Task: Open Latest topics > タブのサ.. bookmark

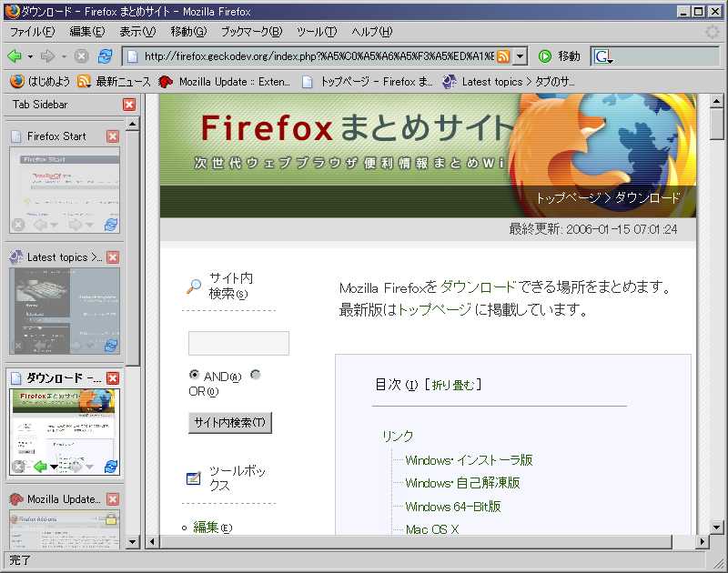Action: click(508, 82)
